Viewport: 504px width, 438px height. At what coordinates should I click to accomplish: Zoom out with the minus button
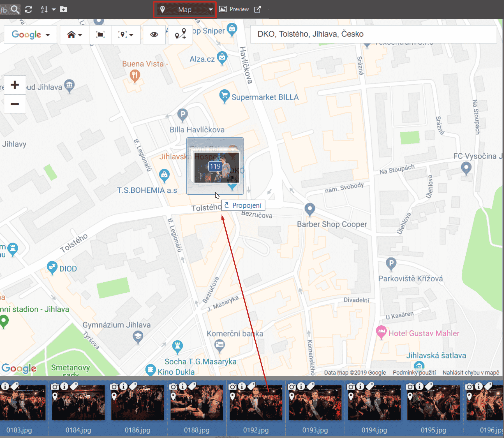pyautogui.click(x=15, y=104)
